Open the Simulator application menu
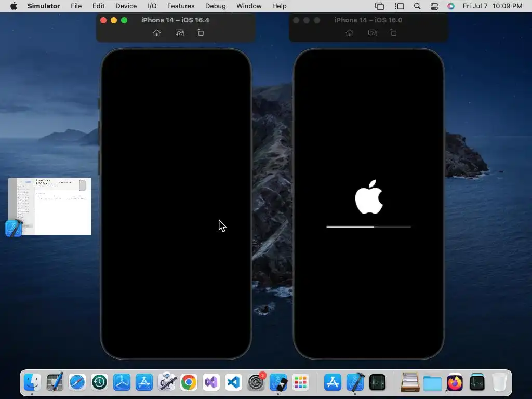 pyautogui.click(x=44, y=6)
